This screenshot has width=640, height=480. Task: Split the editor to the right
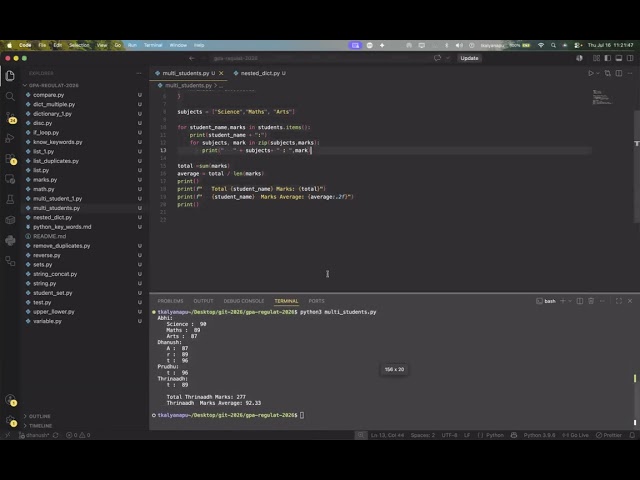coord(619,73)
